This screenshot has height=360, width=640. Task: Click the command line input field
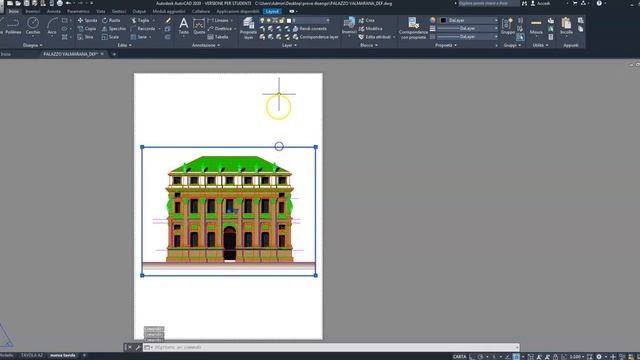[x=331, y=347]
